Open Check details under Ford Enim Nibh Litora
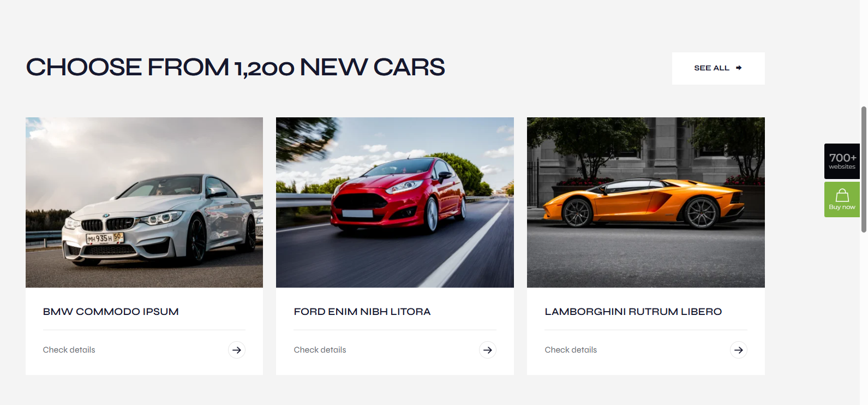This screenshot has height=405, width=868. (320, 350)
